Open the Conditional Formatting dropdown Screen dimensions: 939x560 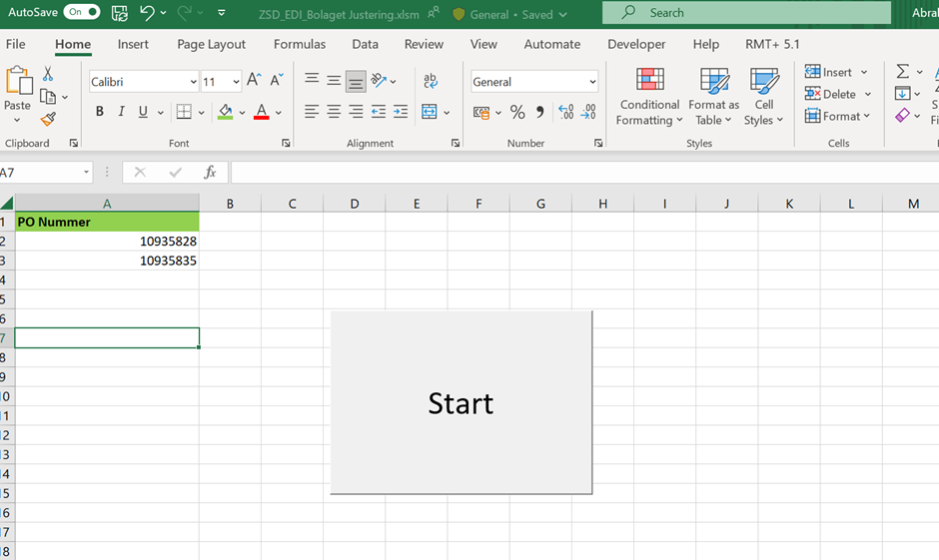click(649, 98)
